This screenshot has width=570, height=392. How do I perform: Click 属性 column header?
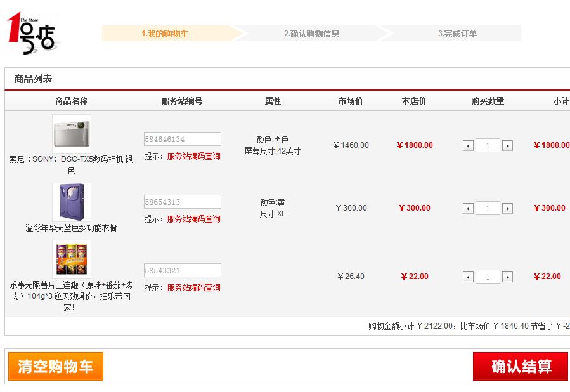click(x=273, y=101)
